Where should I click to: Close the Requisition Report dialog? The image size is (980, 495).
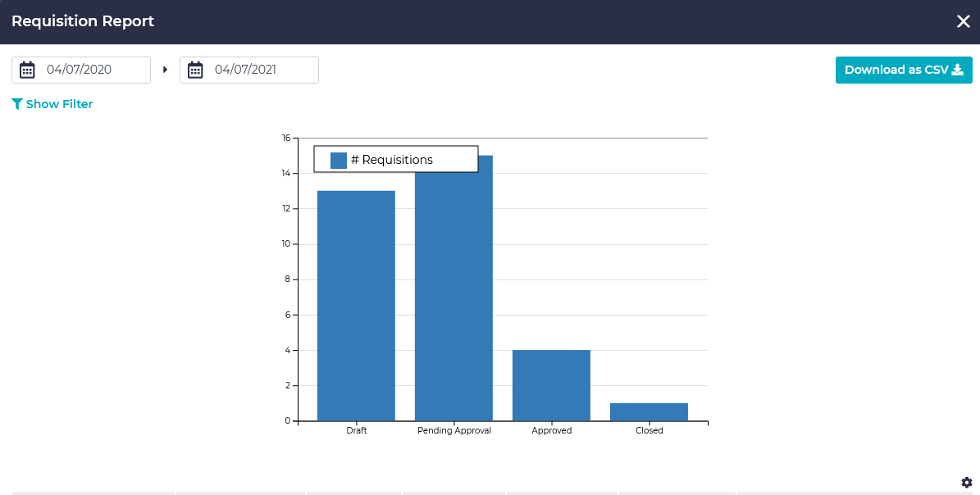(964, 21)
